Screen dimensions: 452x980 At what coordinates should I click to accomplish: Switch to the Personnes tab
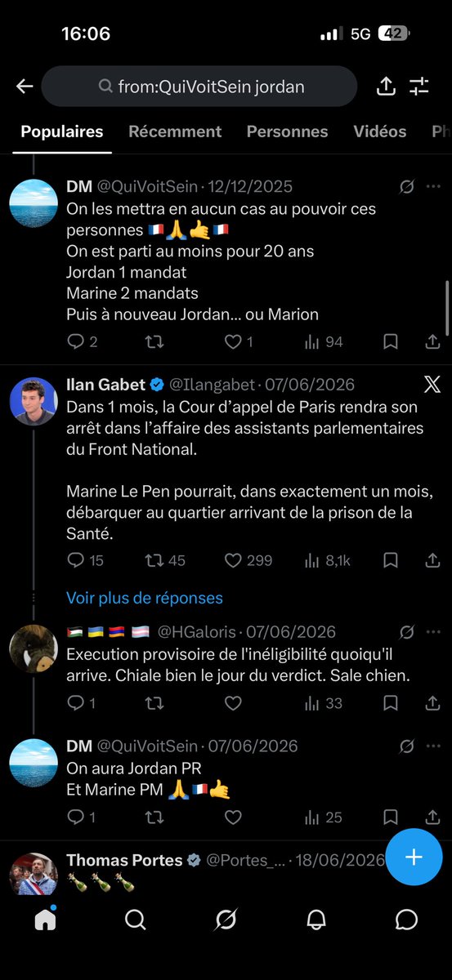(x=287, y=131)
